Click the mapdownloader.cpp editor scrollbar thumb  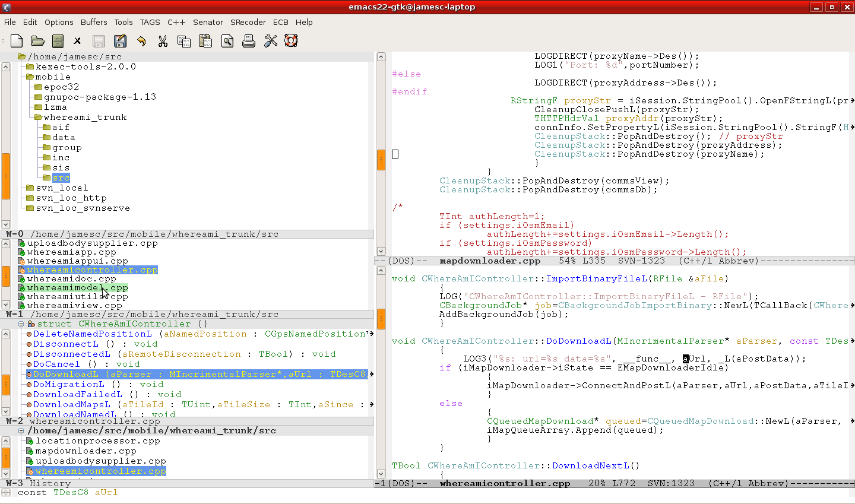[x=381, y=160]
